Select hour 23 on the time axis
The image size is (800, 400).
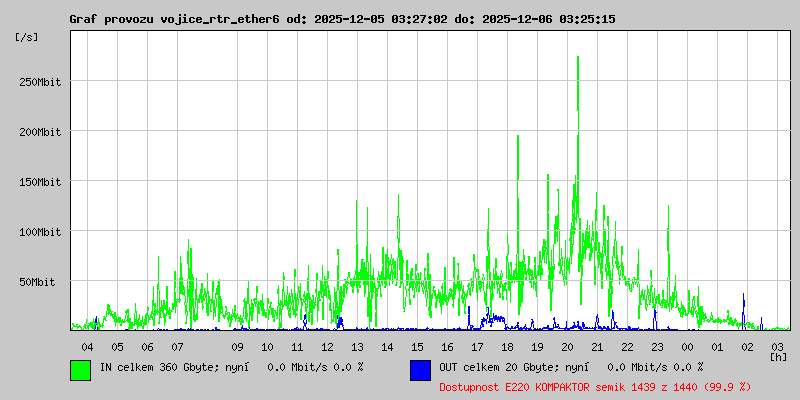(657, 347)
